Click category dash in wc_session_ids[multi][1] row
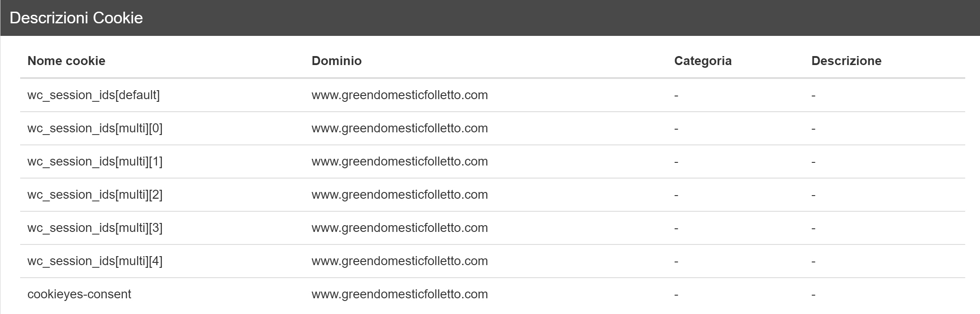This screenshot has width=980, height=314. [x=676, y=162]
